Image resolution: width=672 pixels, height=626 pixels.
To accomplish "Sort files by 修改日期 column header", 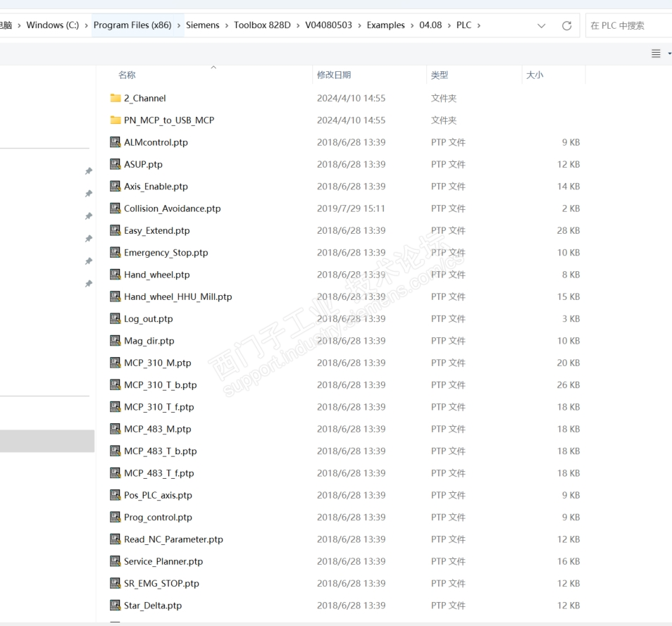I will [x=334, y=75].
